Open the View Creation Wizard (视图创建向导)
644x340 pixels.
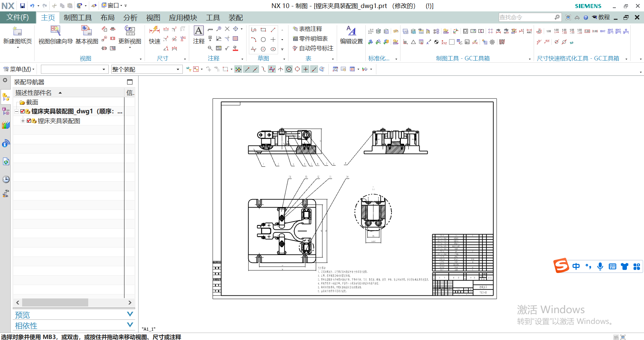click(x=55, y=31)
